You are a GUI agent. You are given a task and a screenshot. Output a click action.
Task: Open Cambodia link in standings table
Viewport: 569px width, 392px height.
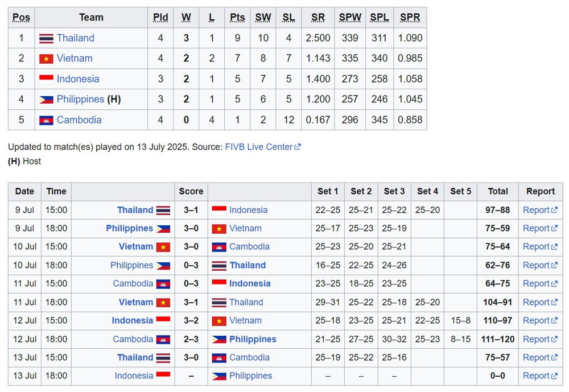click(x=79, y=120)
